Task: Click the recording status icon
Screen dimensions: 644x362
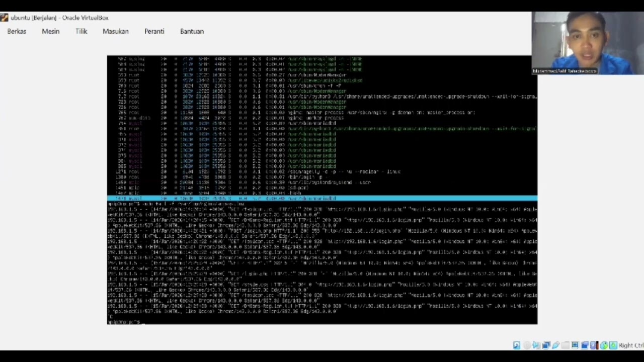Action: tap(585, 345)
